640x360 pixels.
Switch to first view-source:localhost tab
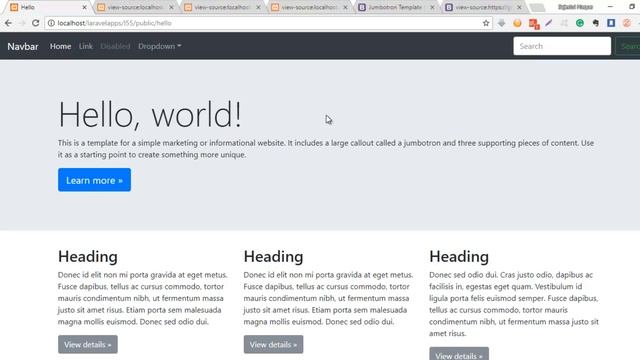(136, 7)
